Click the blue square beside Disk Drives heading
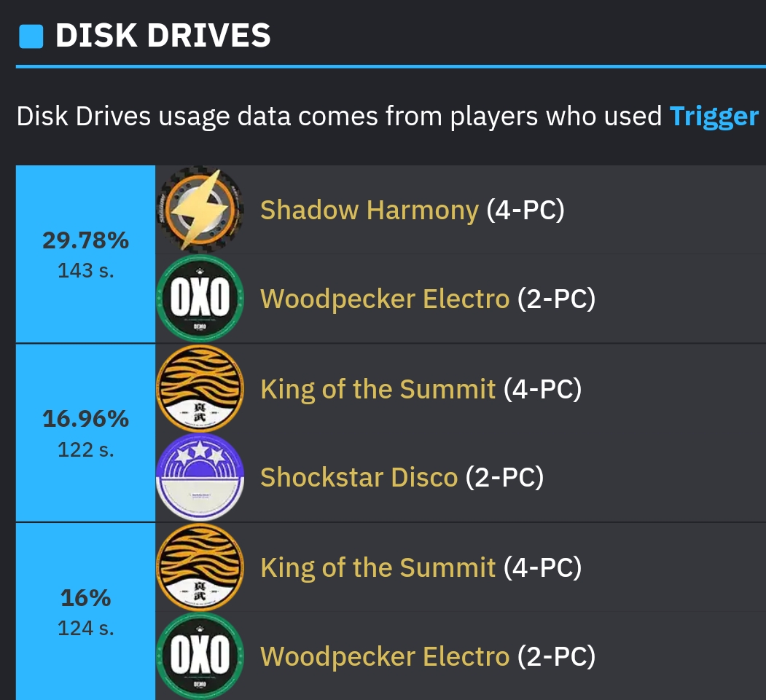 coord(31,36)
